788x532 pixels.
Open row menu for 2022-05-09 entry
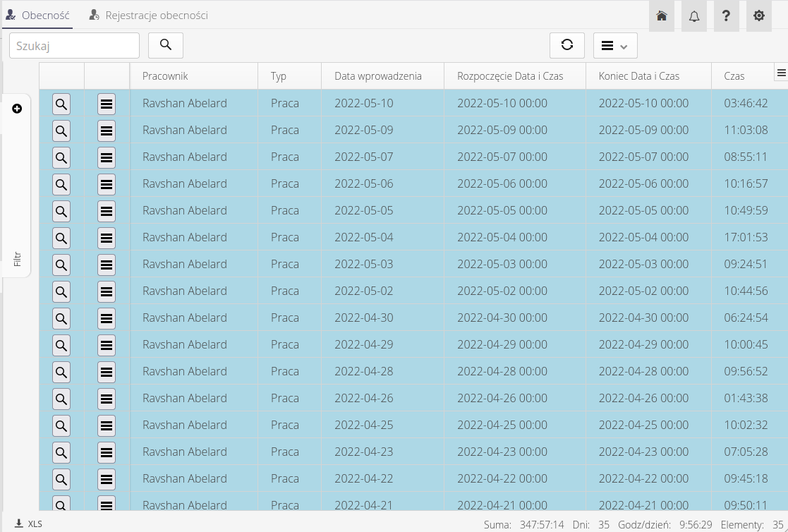(x=107, y=131)
